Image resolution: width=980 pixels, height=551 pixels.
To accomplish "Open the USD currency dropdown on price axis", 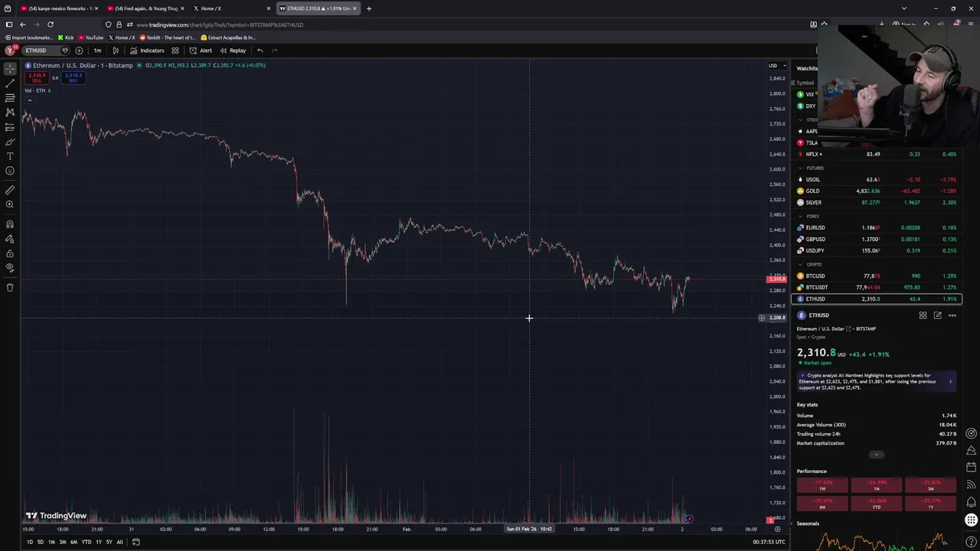I will pyautogui.click(x=776, y=65).
